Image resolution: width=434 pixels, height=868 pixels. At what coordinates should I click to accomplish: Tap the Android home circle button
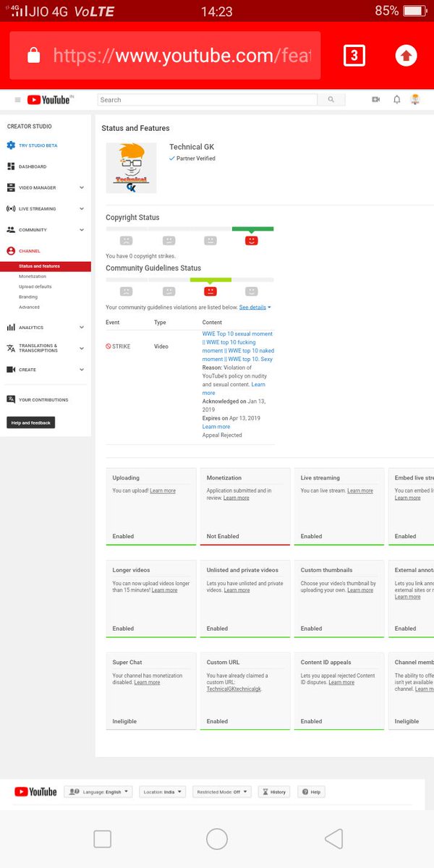217,838
